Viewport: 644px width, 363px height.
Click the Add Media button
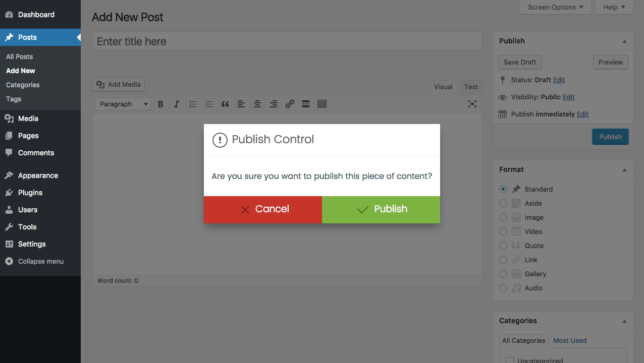pos(119,84)
